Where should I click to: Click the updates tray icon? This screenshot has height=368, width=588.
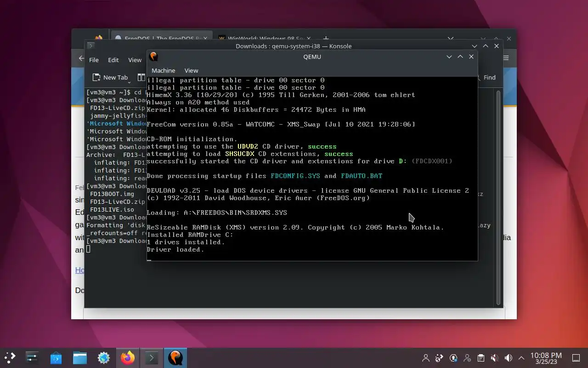pyautogui.click(x=453, y=358)
